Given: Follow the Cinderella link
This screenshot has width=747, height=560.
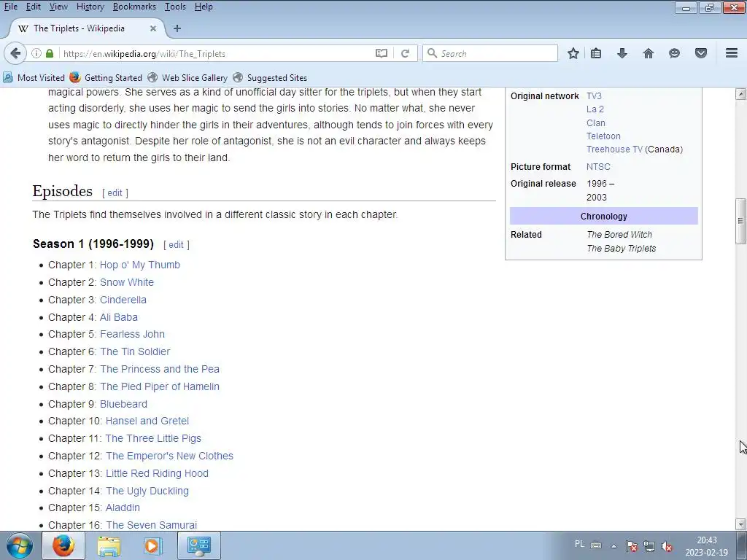Looking at the screenshot, I should point(123,300).
